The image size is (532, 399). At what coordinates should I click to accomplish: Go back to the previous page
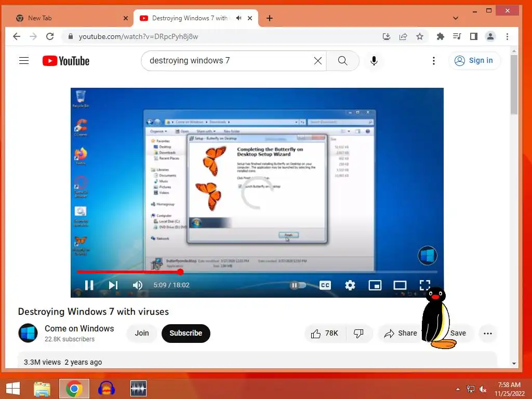[x=16, y=36]
